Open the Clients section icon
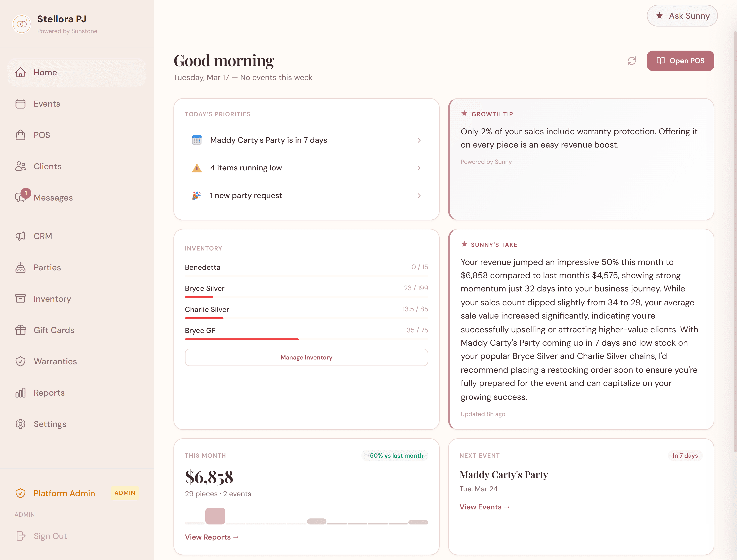The height and width of the screenshot is (560, 737). 21,166
